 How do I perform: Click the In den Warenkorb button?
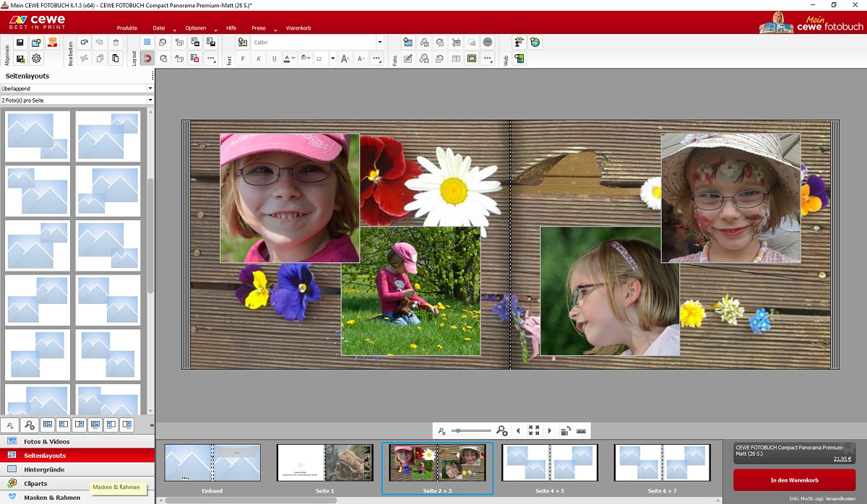point(793,480)
